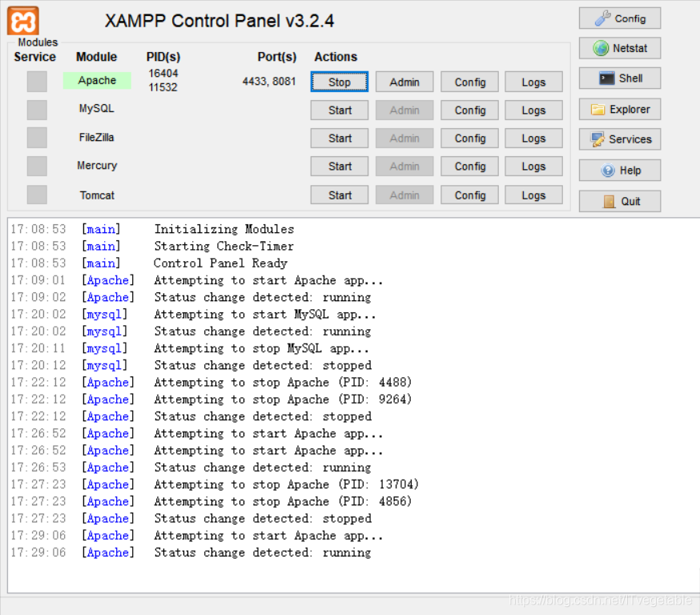The image size is (700, 615).
Task: View FileZilla Logs
Action: pyautogui.click(x=533, y=139)
